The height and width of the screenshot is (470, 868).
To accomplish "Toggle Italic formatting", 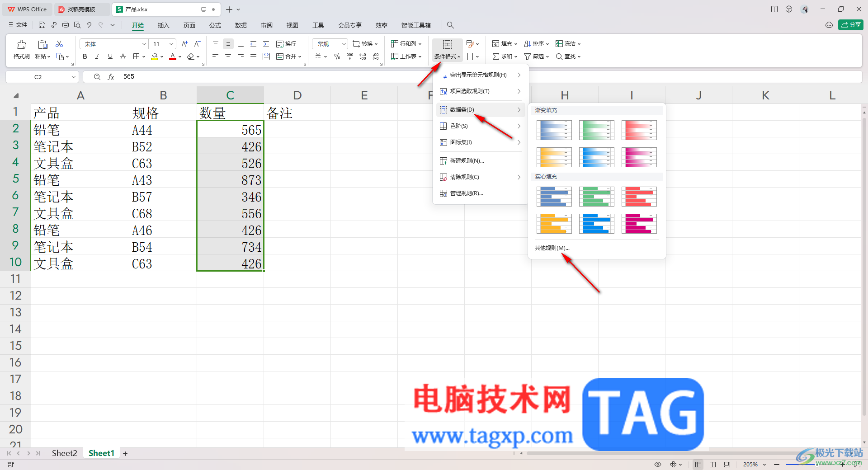I will click(x=97, y=56).
